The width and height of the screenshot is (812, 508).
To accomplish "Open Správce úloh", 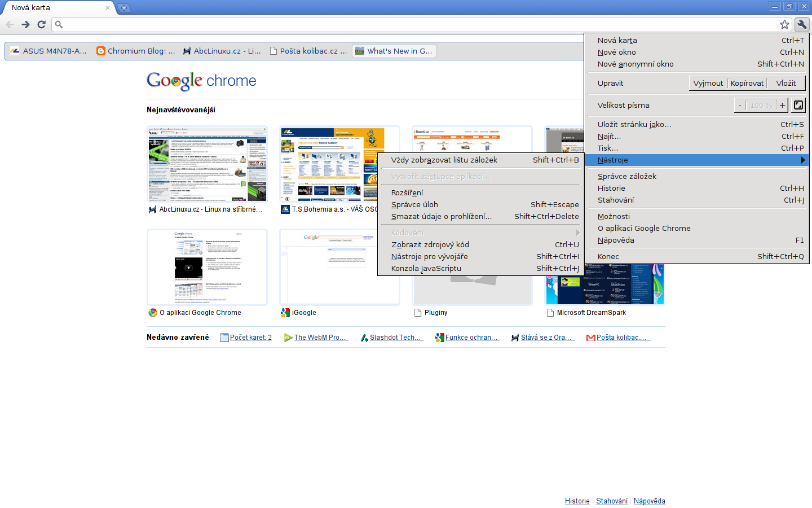I will coord(480,204).
